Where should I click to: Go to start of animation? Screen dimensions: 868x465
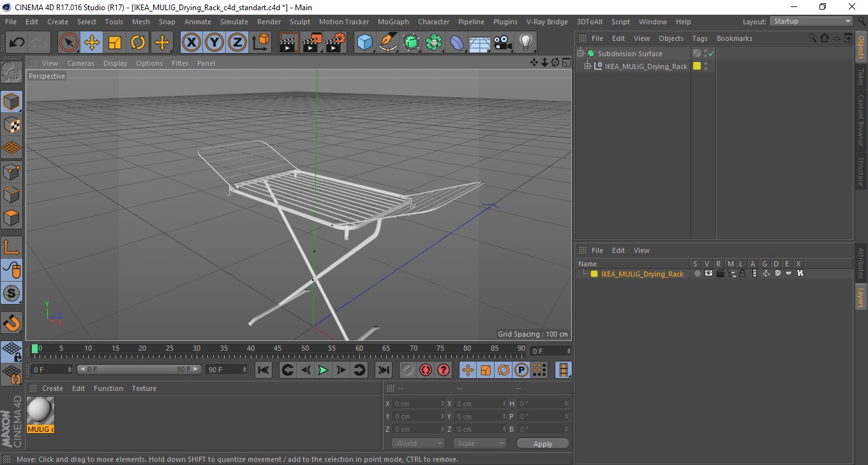263,370
